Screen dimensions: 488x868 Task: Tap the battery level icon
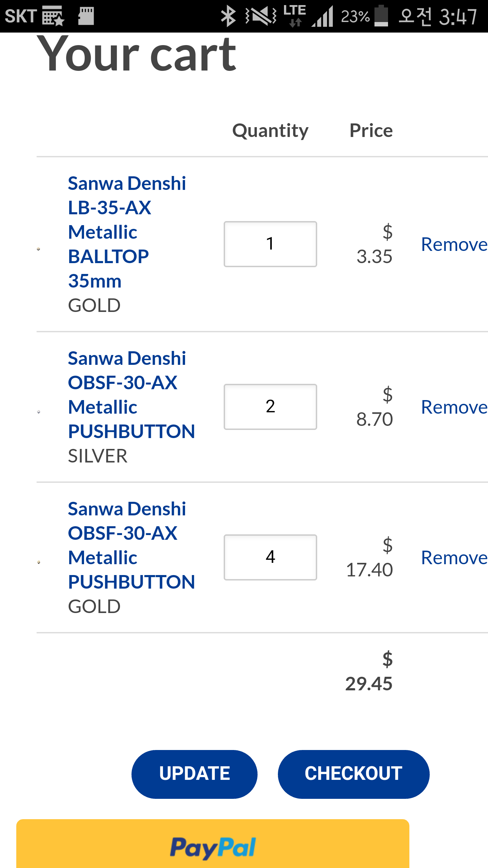click(381, 16)
